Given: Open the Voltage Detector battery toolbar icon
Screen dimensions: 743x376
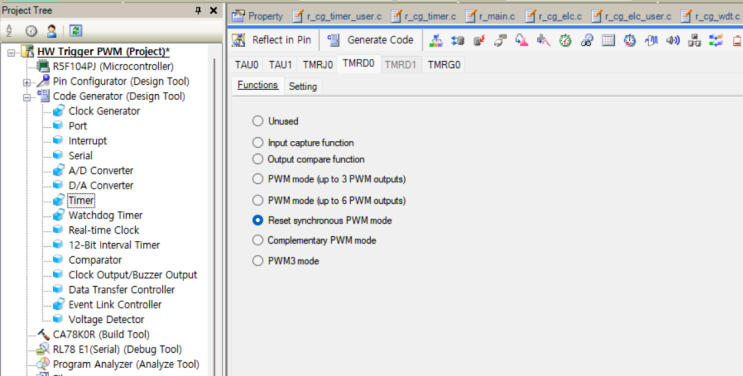Looking at the screenshot, I should (737, 41).
